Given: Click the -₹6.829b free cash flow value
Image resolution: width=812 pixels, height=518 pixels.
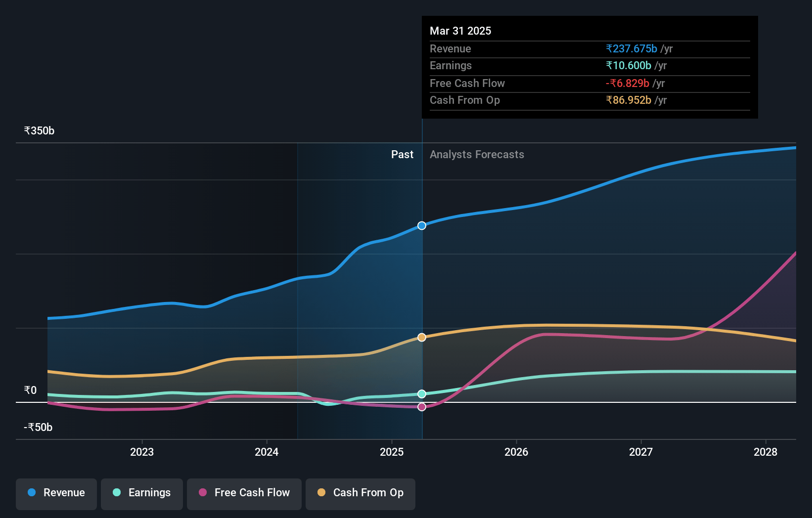Looking at the screenshot, I should click(628, 83).
